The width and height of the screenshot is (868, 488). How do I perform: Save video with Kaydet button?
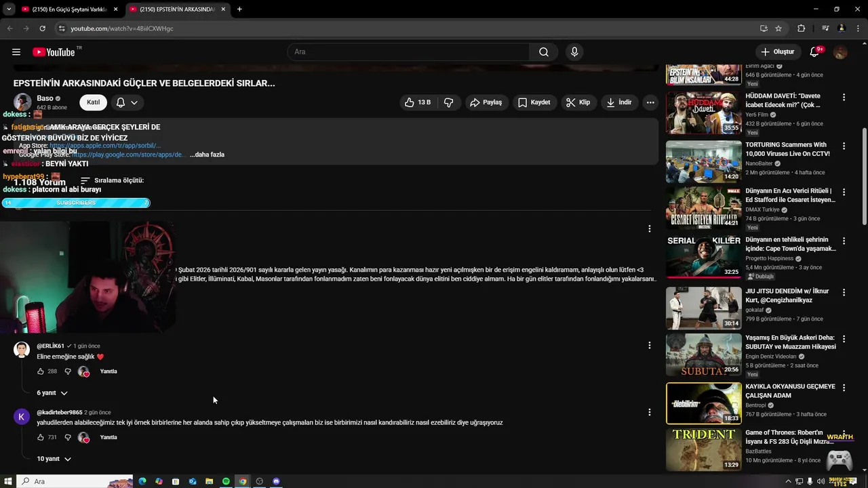(x=534, y=102)
